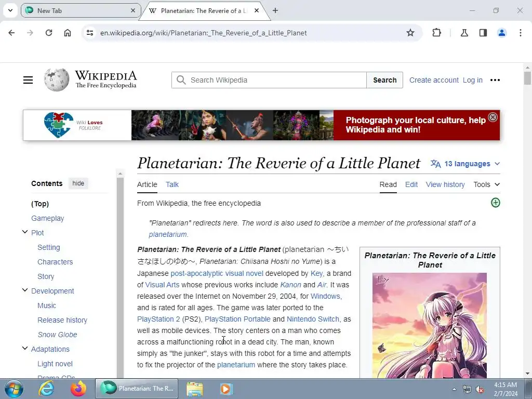This screenshot has width=532, height=399.
Task: Open the tab search dropdown
Action: pyautogui.click(x=10, y=10)
